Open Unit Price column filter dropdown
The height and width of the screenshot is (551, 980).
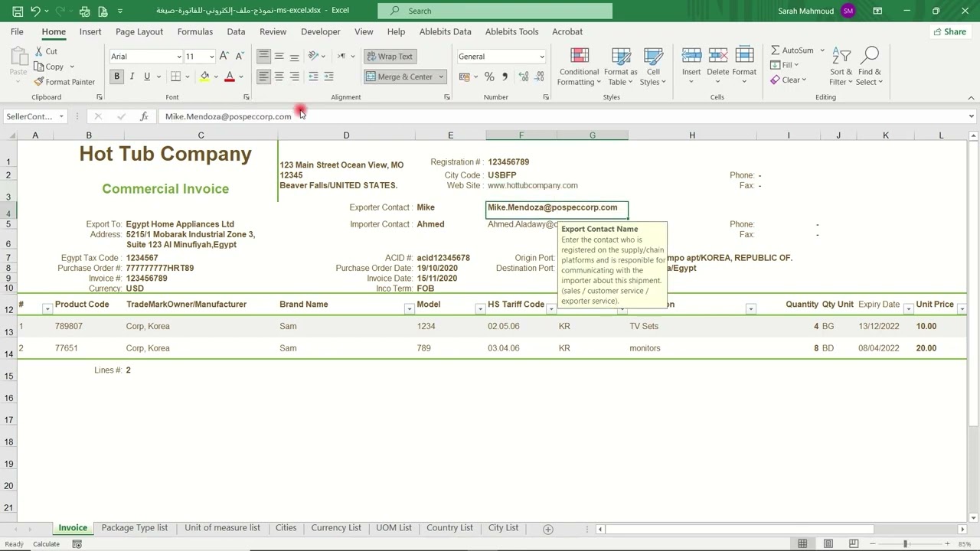962,309
